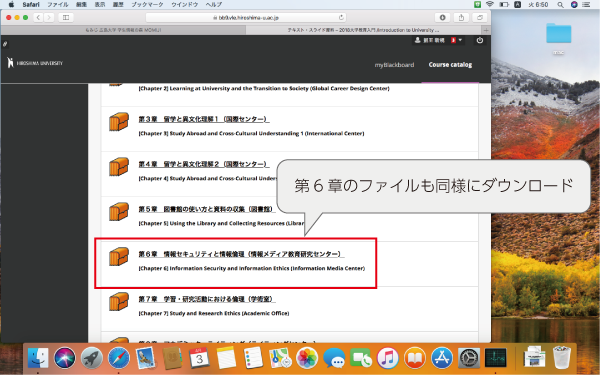
Task: Open the user account dropdown in header
Action: [x=439, y=40]
